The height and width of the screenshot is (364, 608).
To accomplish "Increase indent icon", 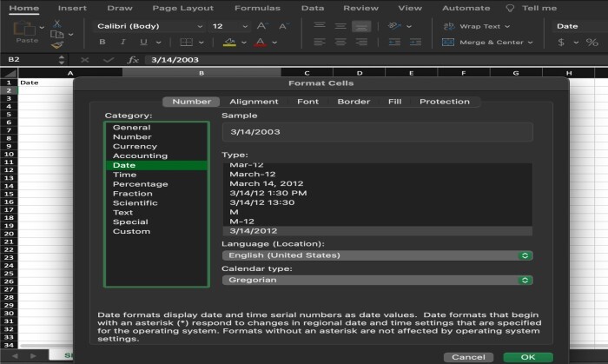I will pos(415,42).
